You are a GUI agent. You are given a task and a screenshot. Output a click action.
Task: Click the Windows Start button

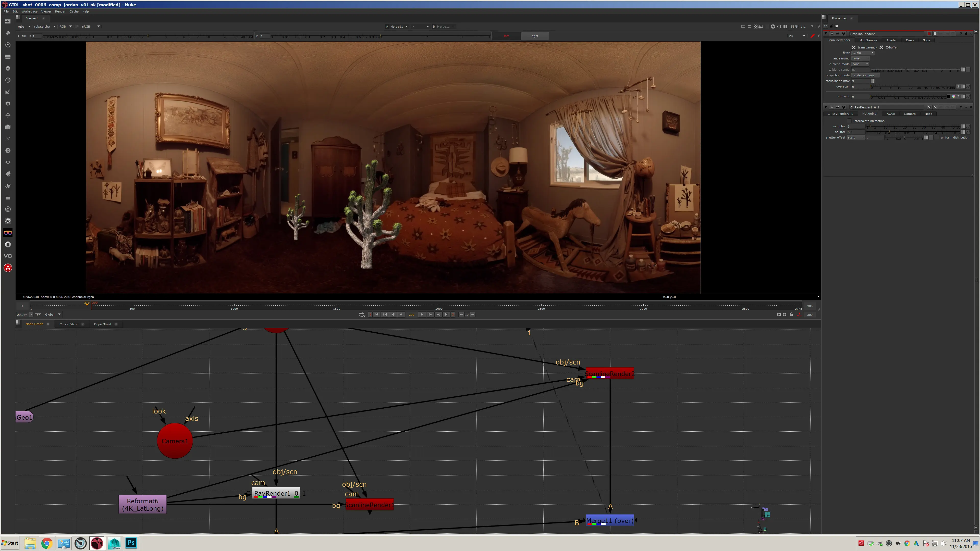point(10,543)
